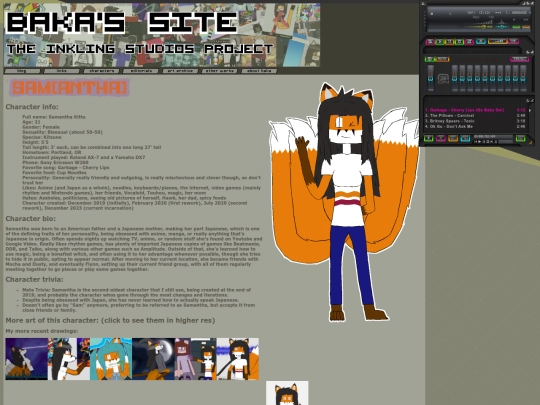Start playback with the green play button
This screenshot has width=540, height=405.
pos(440,42)
